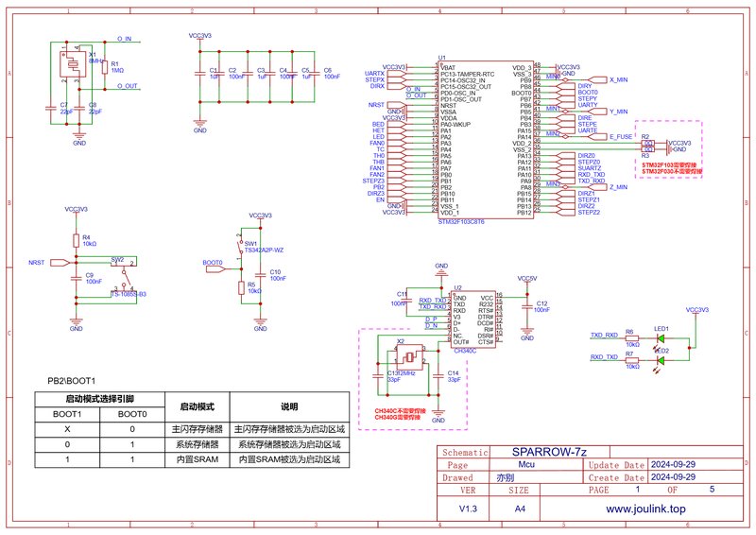Open the www.joulink.top link
This screenshot has height=535, width=756.
[645, 509]
